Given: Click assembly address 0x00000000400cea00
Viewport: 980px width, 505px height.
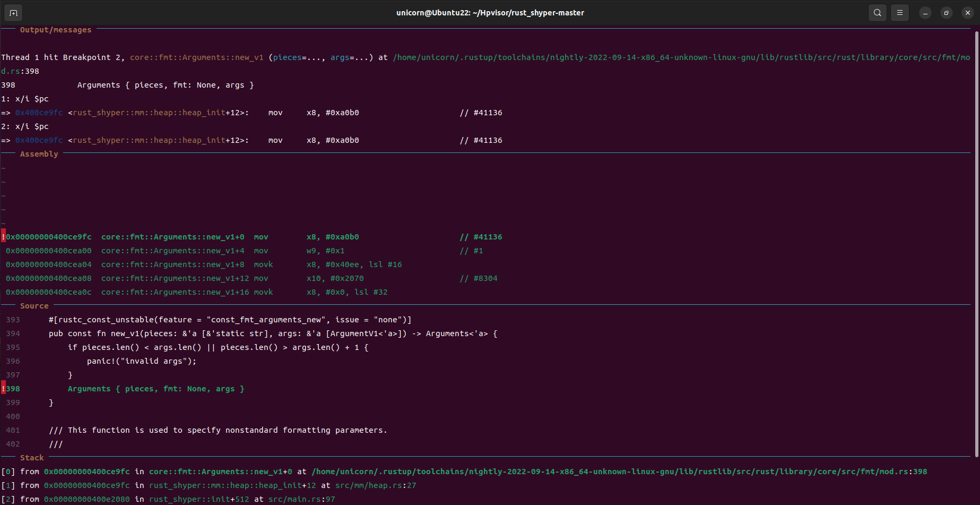Looking at the screenshot, I should [x=49, y=251].
